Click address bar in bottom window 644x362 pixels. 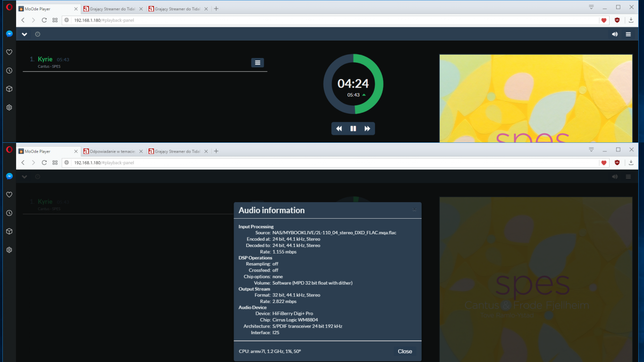[x=335, y=163]
